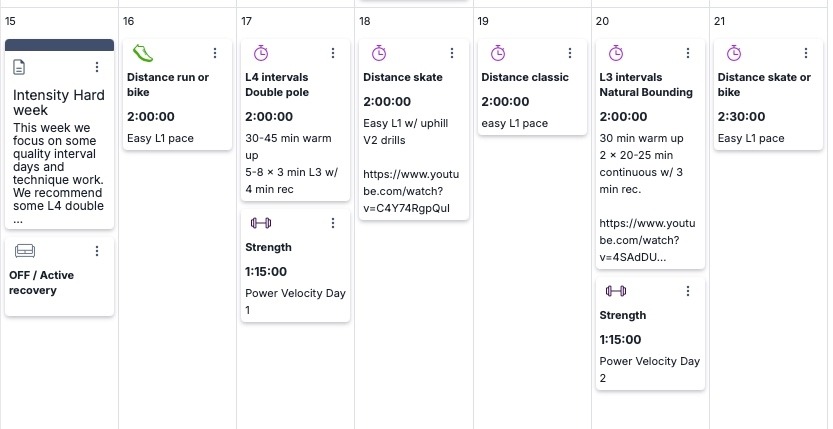
Task: Click the bed icon on OFF recovery card
Action: coord(25,251)
